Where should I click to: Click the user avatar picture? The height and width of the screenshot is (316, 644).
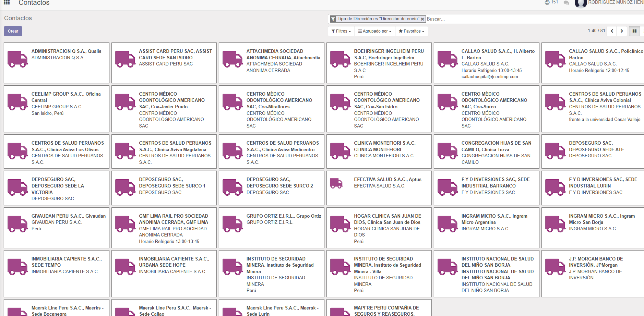pyautogui.click(x=581, y=3)
